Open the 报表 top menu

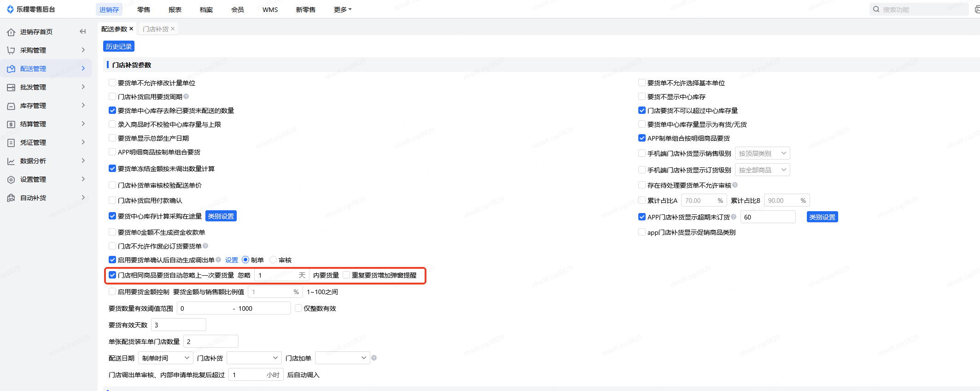(x=175, y=9)
